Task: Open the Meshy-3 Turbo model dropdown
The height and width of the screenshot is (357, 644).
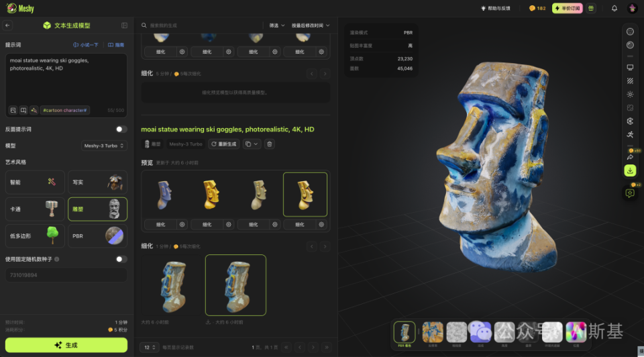Action: [104, 146]
